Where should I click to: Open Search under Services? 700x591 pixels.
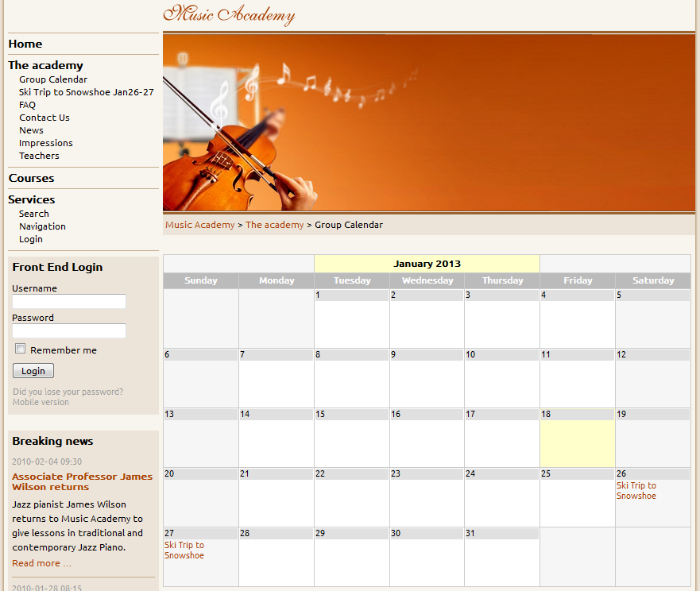34,214
